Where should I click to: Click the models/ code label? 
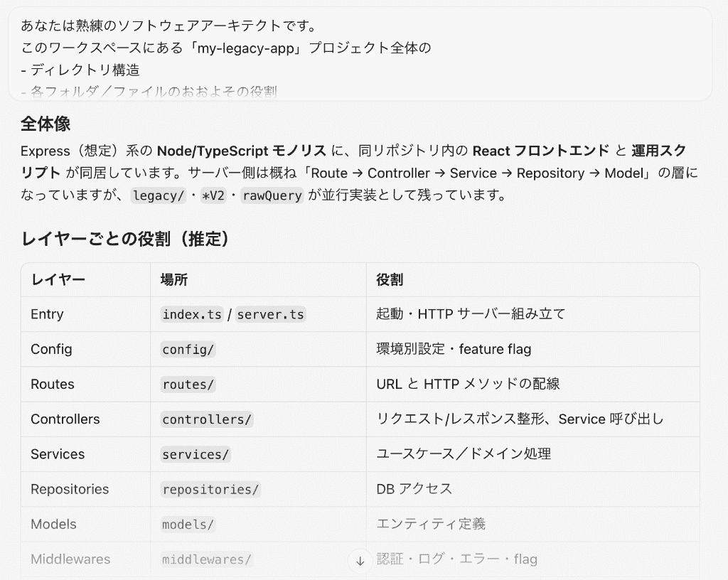[x=188, y=525]
